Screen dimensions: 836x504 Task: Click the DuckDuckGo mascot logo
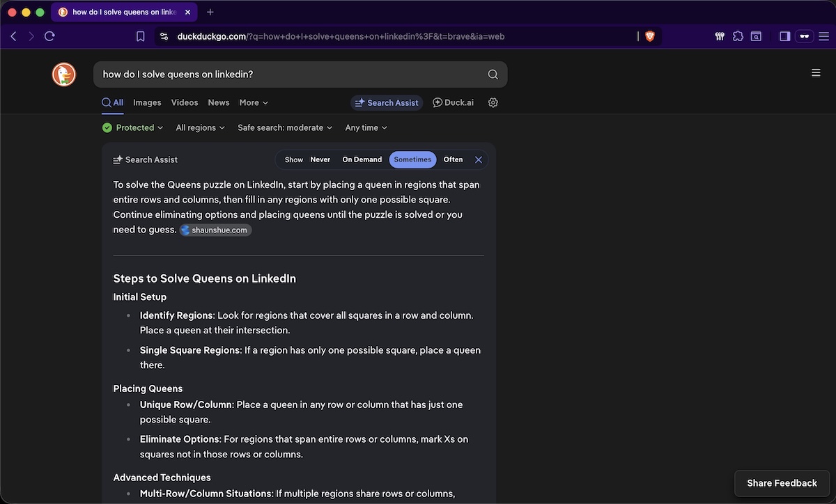click(x=63, y=73)
